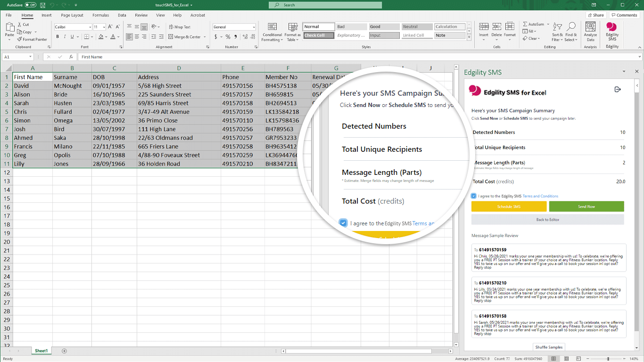Open Conditional Formatting

tap(272, 32)
